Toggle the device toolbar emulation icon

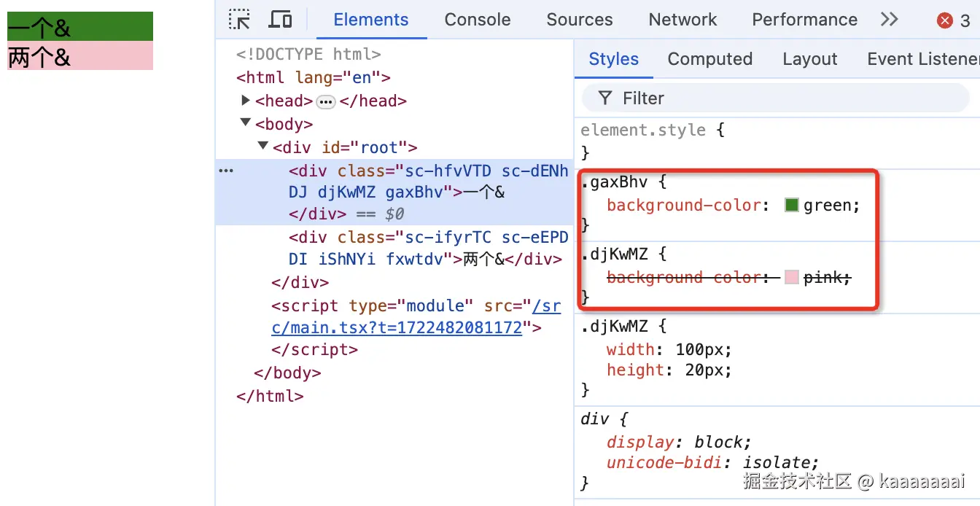[x=280, y=19]
